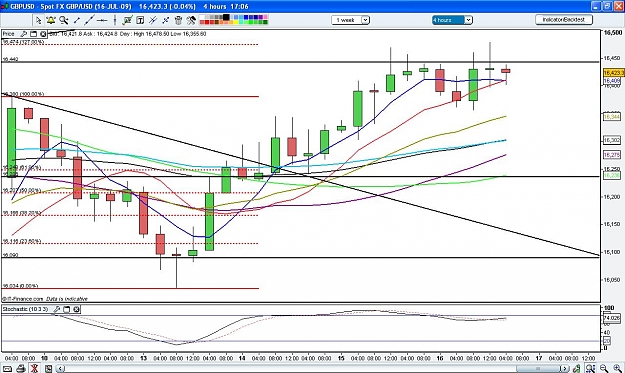Click the printer icon
Viewport: 625px width, 373px height.
[22, 369]
